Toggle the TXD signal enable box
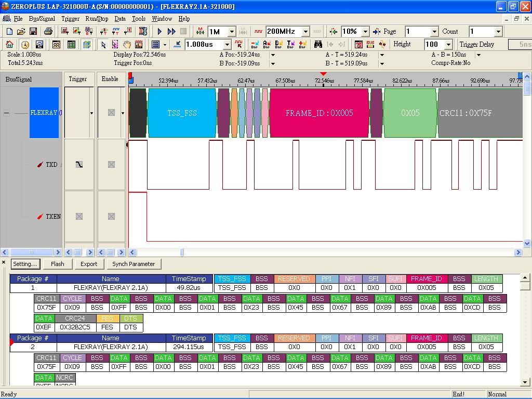 coord(111,165)
